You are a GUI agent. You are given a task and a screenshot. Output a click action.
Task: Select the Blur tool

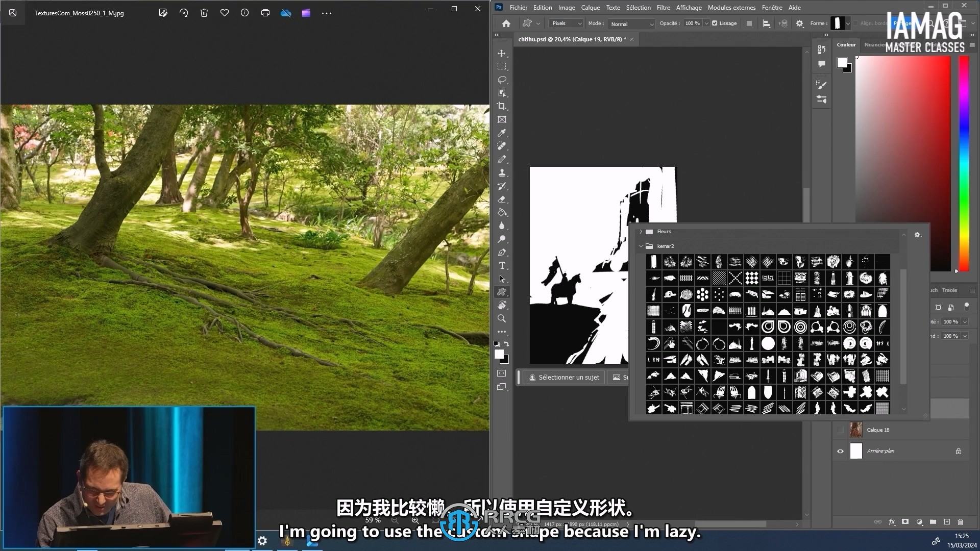coord(502,226)
